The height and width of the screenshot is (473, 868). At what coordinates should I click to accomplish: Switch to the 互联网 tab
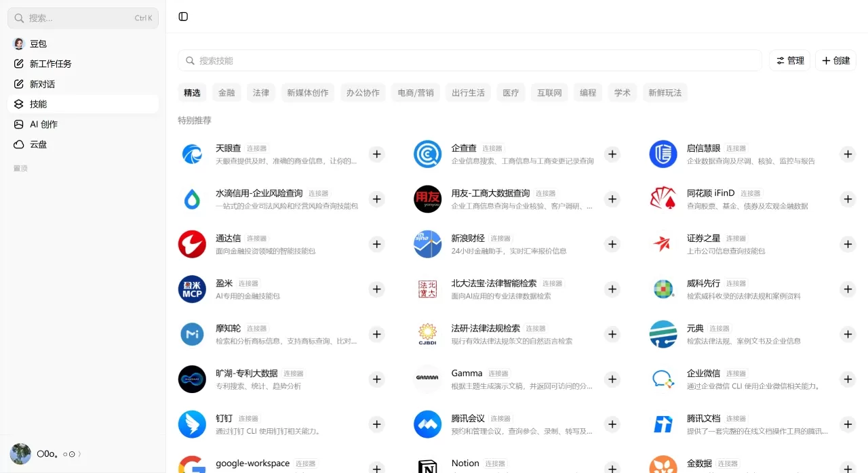[x=549, y=93]
